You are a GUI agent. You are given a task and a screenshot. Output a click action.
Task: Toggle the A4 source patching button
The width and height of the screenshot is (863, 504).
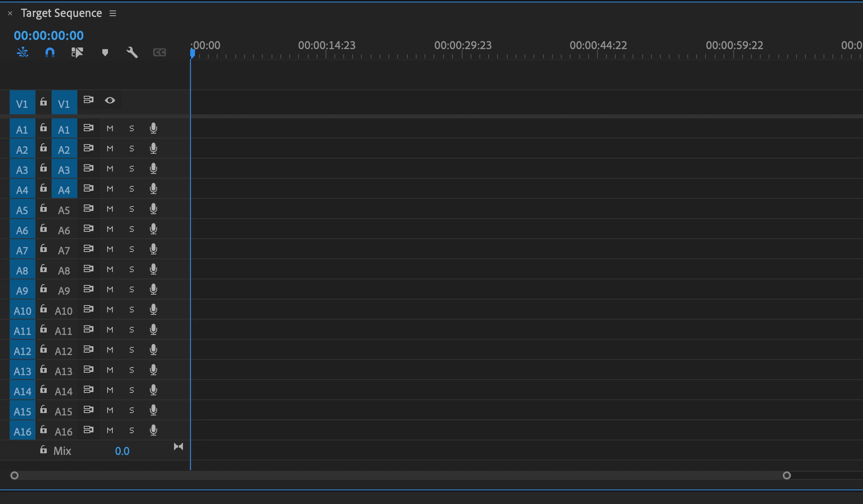point(22,190)
